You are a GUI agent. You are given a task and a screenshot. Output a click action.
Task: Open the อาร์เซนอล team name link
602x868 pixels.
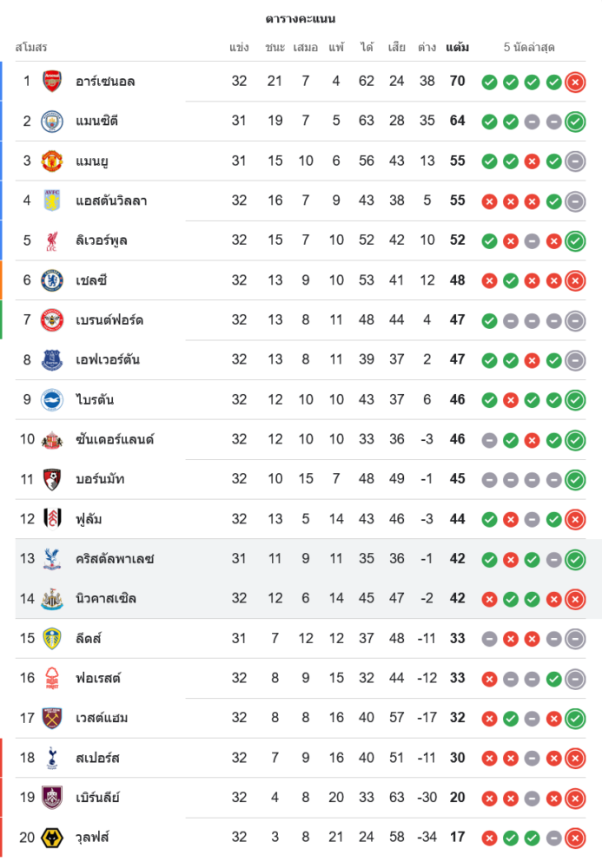pos(105,82)
